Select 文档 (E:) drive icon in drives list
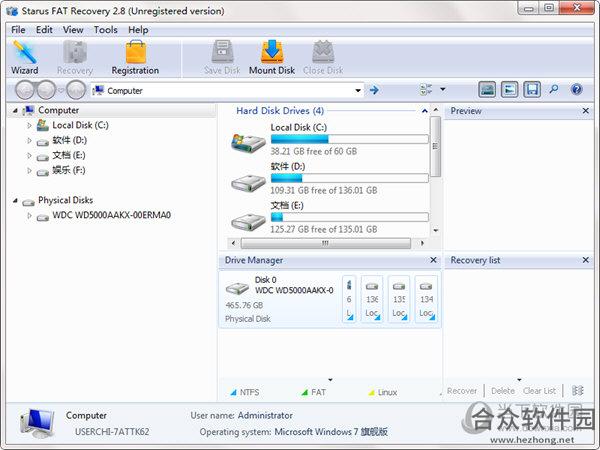Screen dimensions: 600x450 [x=248, y=222]
